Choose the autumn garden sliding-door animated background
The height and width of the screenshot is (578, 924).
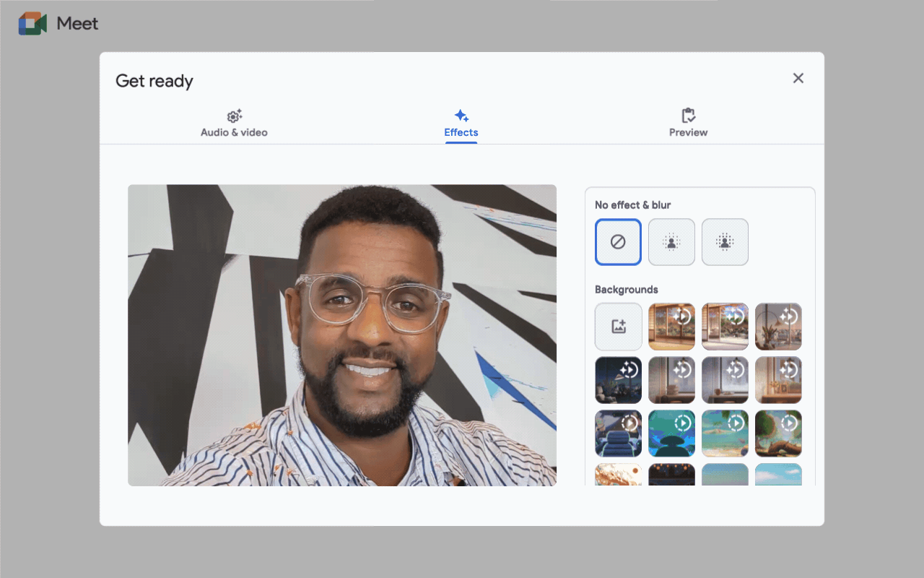671,327
